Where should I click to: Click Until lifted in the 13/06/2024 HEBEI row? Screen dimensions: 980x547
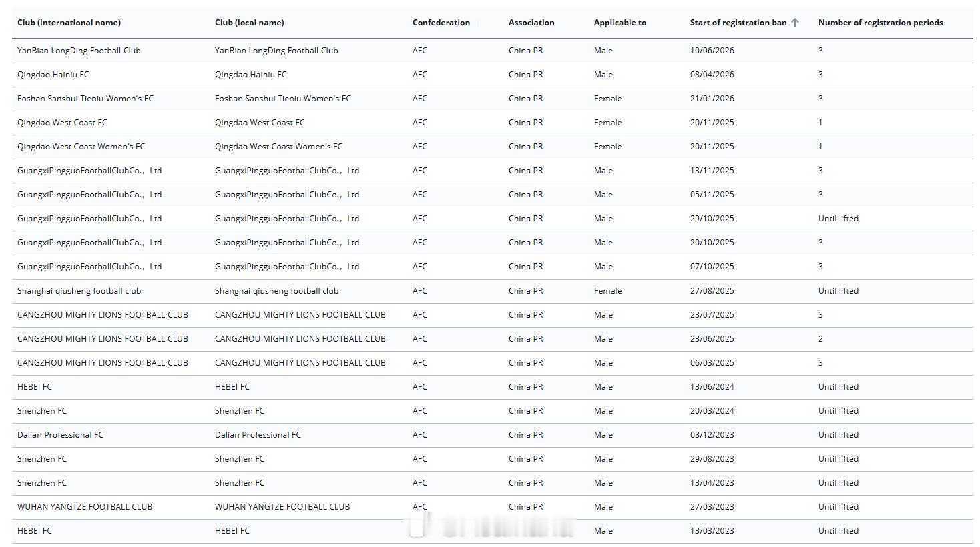click(838, 387)
